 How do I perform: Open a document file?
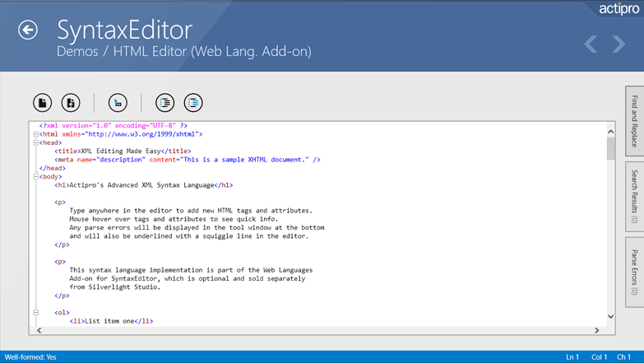[x=71, y=103]
